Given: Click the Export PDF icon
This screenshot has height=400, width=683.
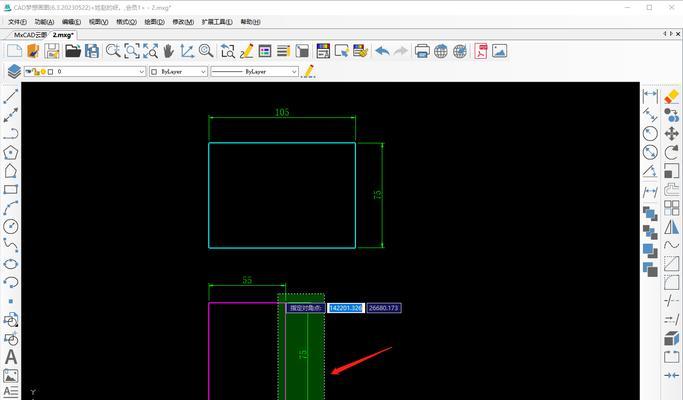Looking at the screenshot, I should 481,51.
